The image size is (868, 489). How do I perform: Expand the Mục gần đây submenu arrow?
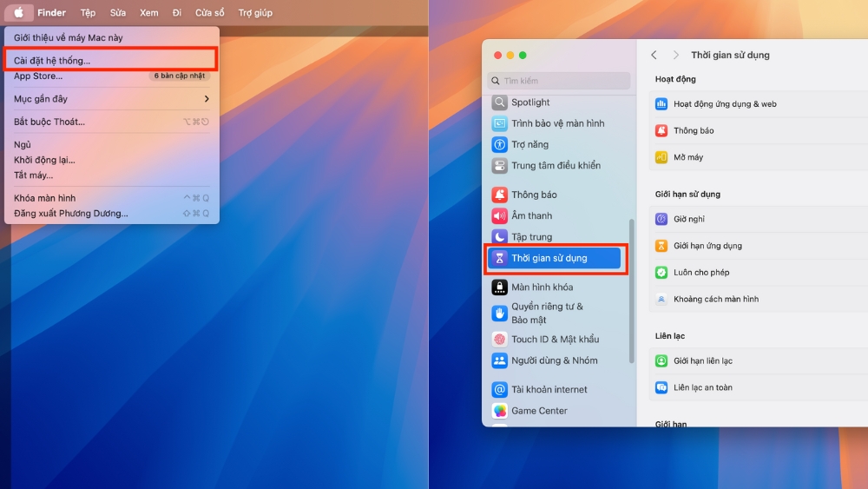point(207,98)
